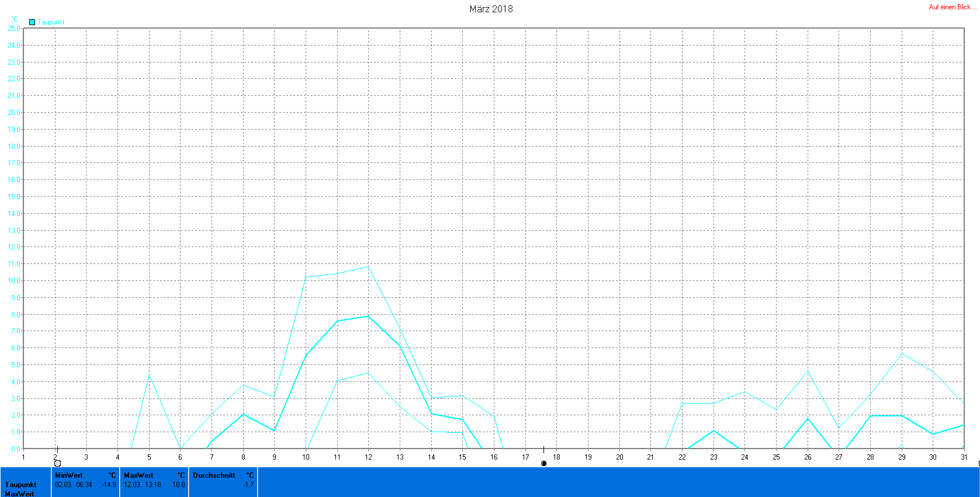
Task: Click the min timestamp '02.03. 06:34'
Action: pyautogui.click(x=74, y=485)
